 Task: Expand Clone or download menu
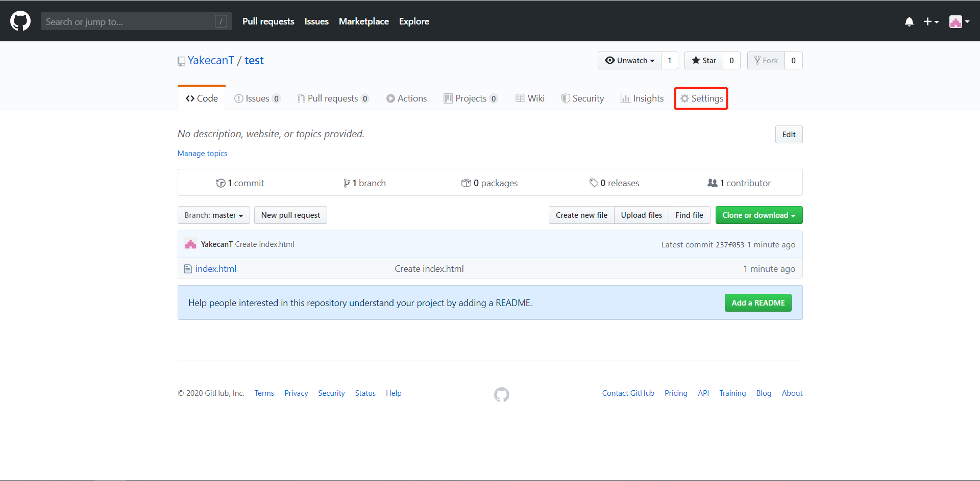pos(759,215)
